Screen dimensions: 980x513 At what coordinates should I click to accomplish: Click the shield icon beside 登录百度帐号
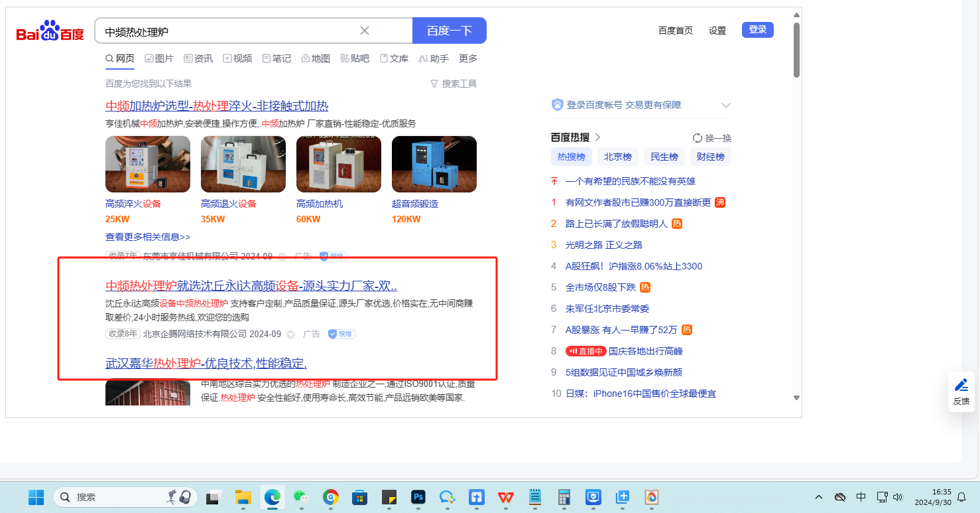(557, 105)
